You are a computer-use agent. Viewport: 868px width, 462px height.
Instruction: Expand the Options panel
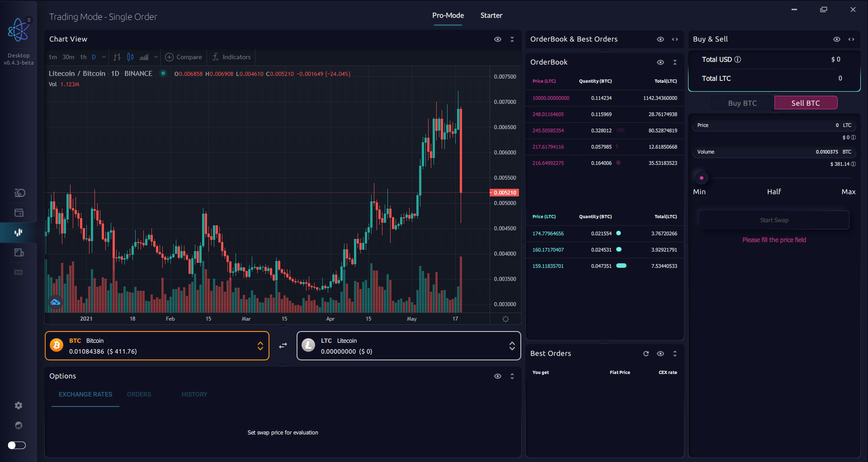click(x=512, y=376)
